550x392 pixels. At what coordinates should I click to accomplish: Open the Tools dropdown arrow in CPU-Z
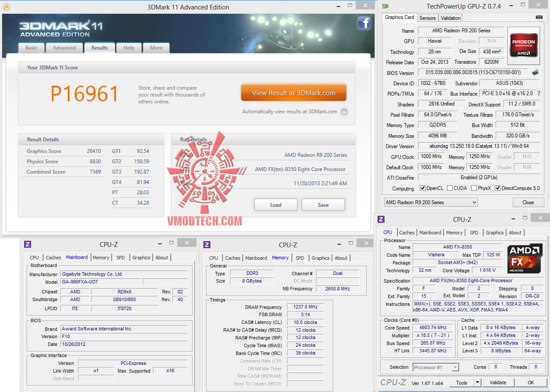(477, 383)
